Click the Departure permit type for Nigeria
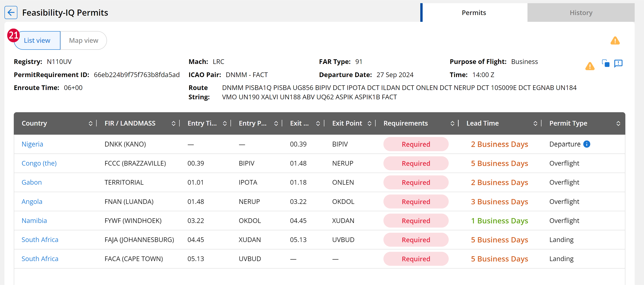Screen dimensions: 644x285 (x=565, y=144)
